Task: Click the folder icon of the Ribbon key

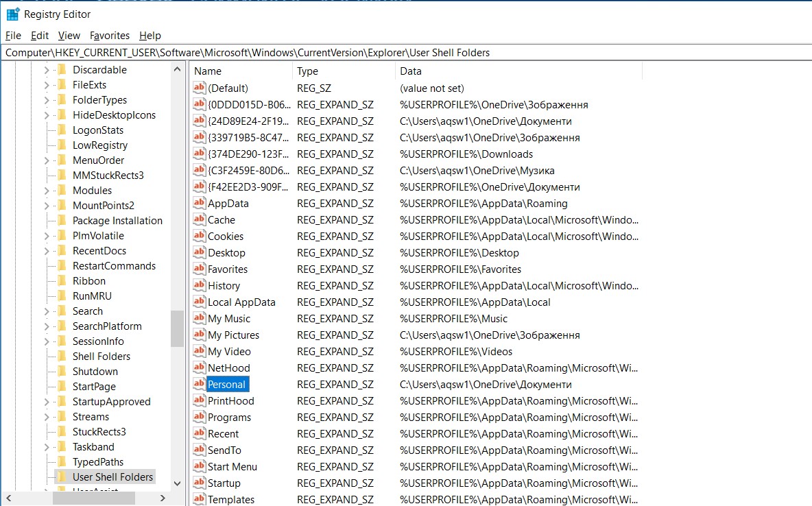Action: tap(62, 280)
